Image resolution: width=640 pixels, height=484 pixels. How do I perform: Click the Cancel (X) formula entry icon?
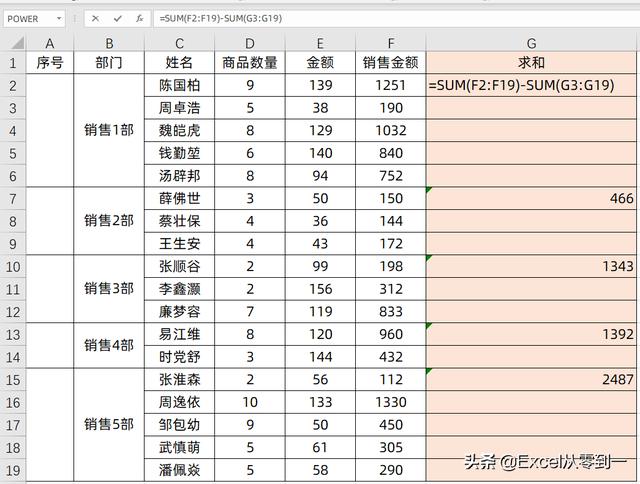tap(95, 18)
